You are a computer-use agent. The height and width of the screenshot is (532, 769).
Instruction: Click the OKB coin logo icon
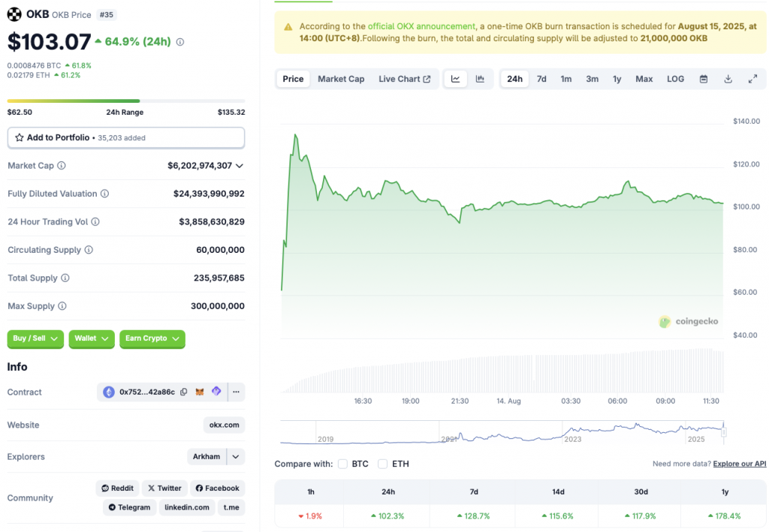(x=14, y=15)
